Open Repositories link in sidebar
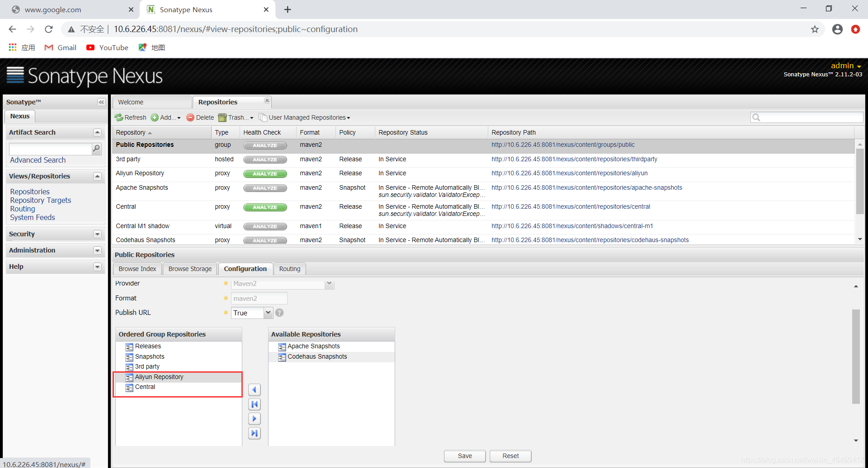Viewport: 868px width, 468px height. pyautogui.click(x=30, y=192)
